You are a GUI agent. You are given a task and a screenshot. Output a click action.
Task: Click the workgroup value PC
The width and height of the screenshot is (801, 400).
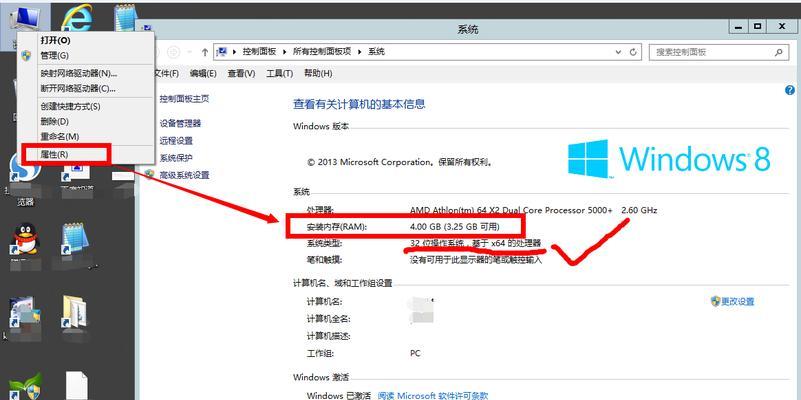(415, 354)
